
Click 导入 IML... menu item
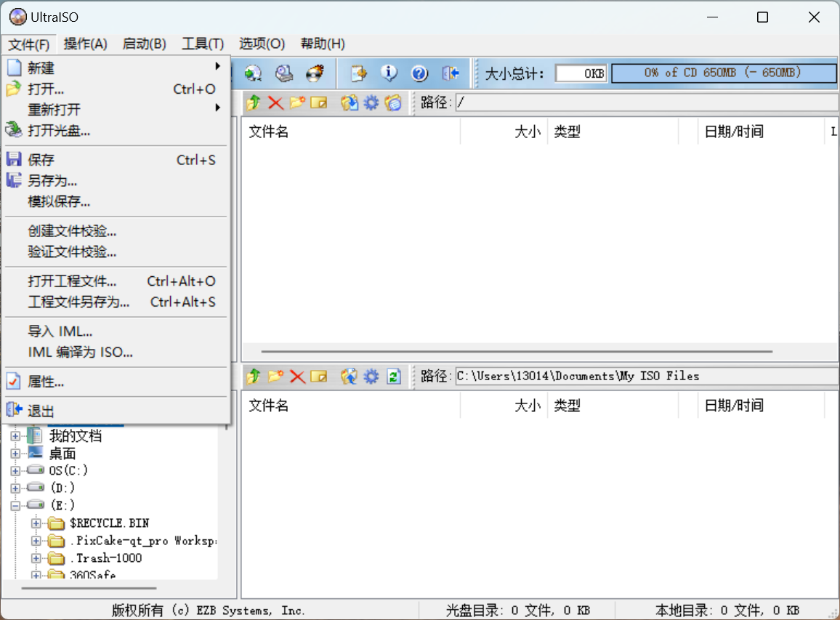point(116,331)
